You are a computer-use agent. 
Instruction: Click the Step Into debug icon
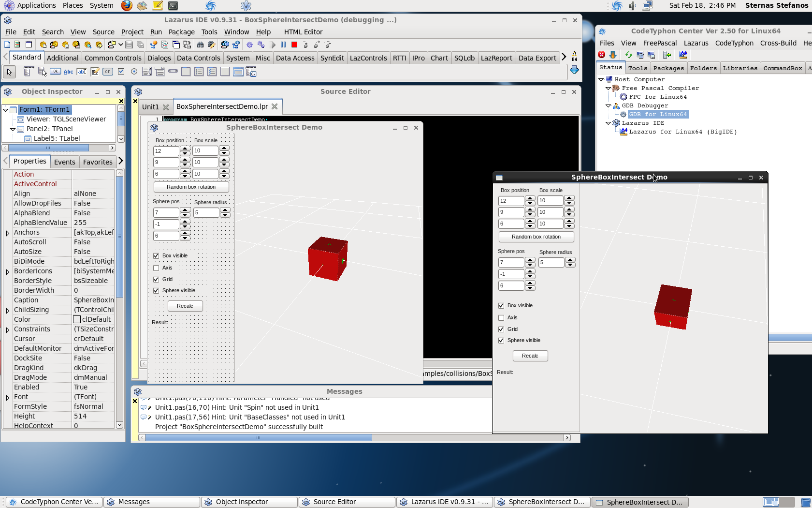(x=305, y=45)
